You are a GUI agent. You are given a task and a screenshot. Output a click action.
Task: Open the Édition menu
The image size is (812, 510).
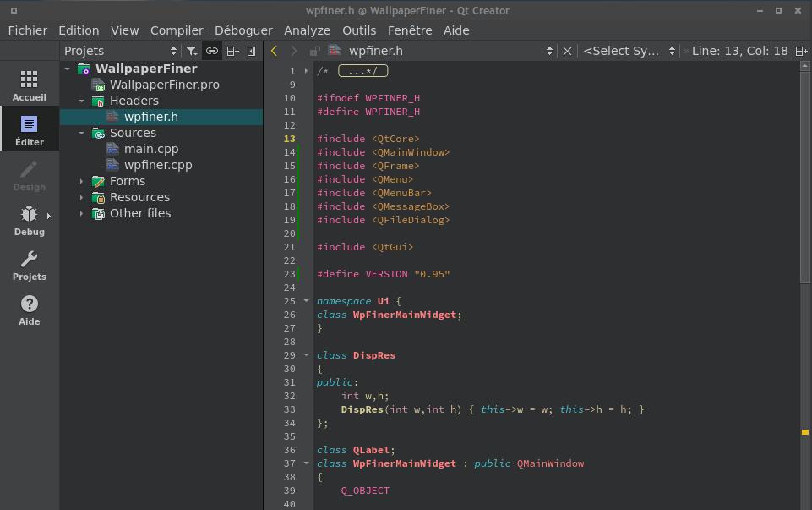coord(79,30)
